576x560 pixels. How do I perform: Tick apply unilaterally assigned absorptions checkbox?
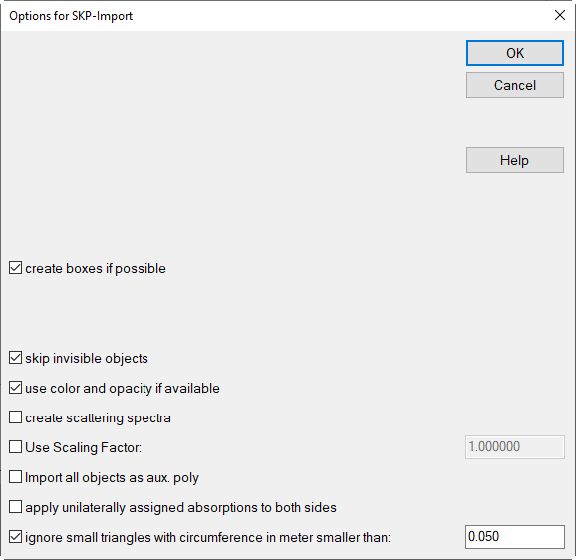[15, 507]
